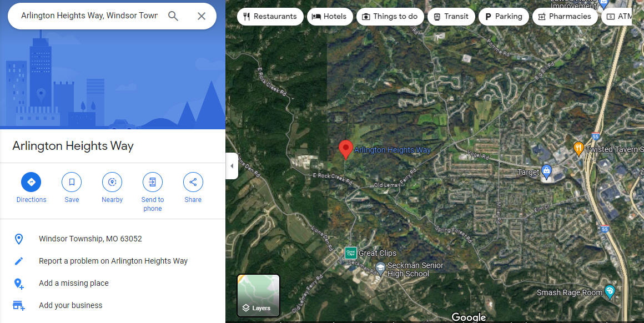Send this location to phone
The width and height of the screenshot is (644, 323).
(152, 182)
